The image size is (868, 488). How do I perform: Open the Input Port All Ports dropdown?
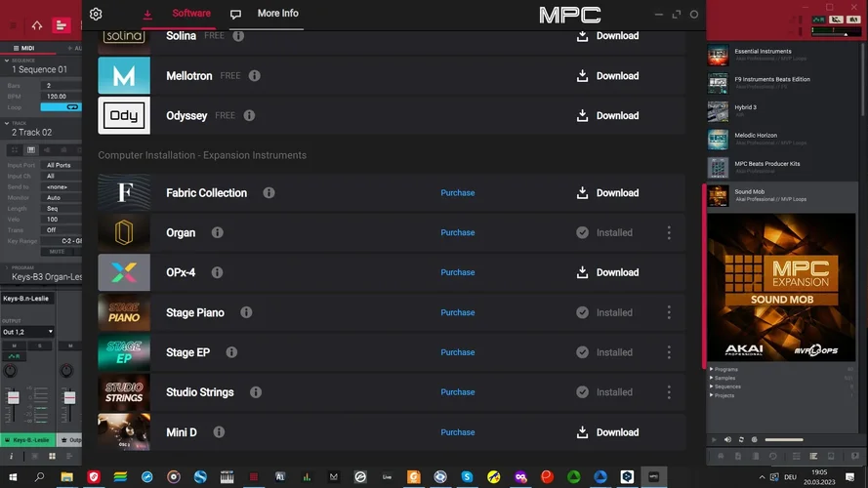pos(61,166)
